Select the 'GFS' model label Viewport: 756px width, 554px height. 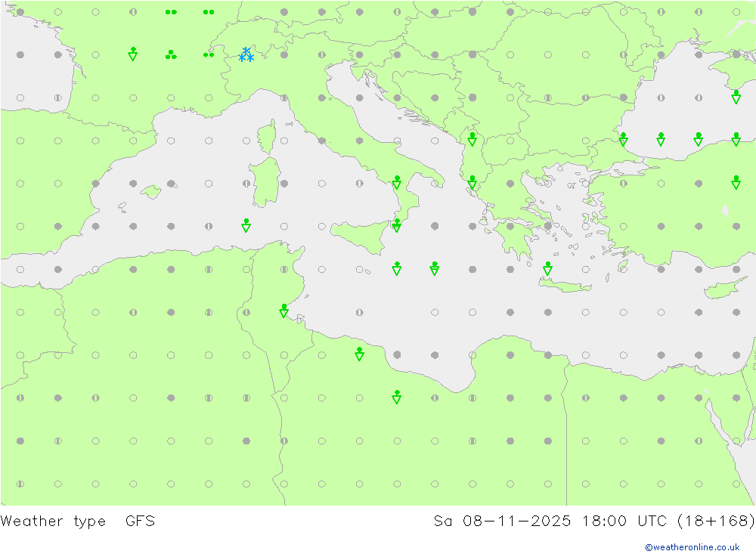tap(141, 522)
